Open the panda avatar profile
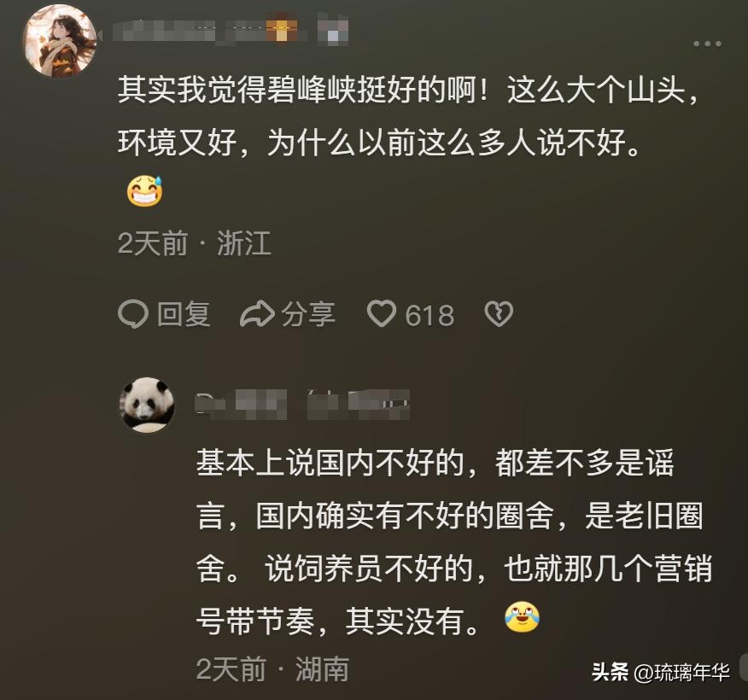Image resolution: width=748 pixels, height=700 pixels. click(147, 405)
